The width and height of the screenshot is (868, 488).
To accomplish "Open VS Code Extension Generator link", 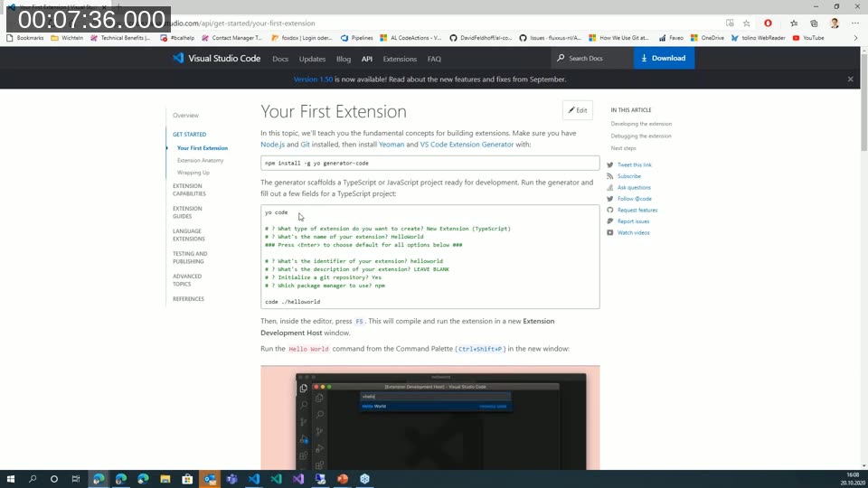I will [x=467, y=145].
